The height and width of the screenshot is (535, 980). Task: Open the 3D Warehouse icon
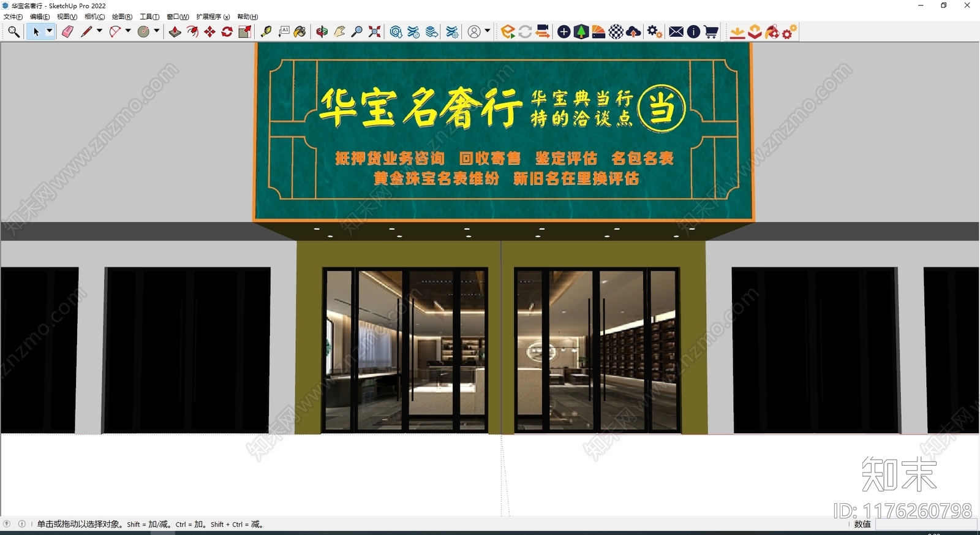click(396, 32)
